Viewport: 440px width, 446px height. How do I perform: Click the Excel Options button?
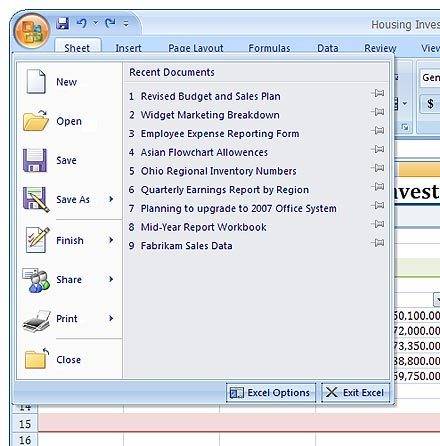(271, 393)
